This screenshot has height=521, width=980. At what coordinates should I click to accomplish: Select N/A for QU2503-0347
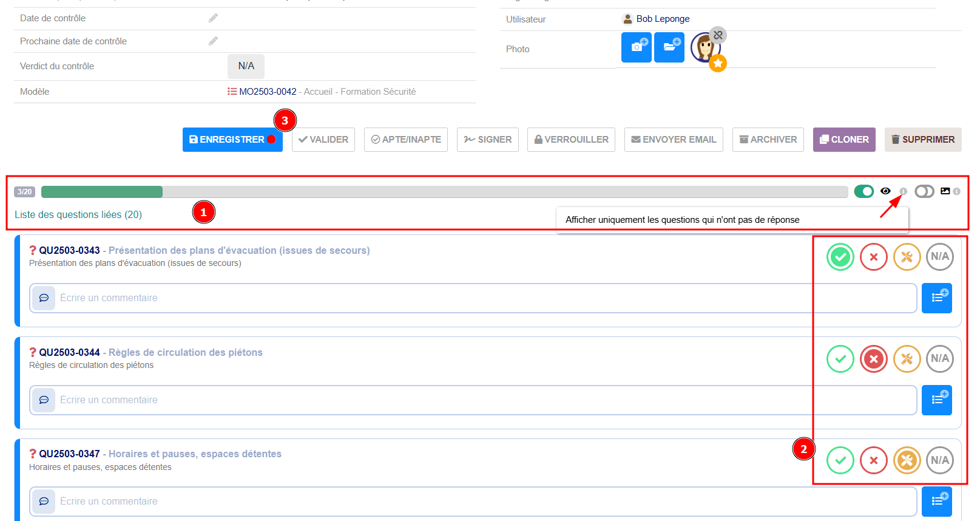tap(940, 460)
